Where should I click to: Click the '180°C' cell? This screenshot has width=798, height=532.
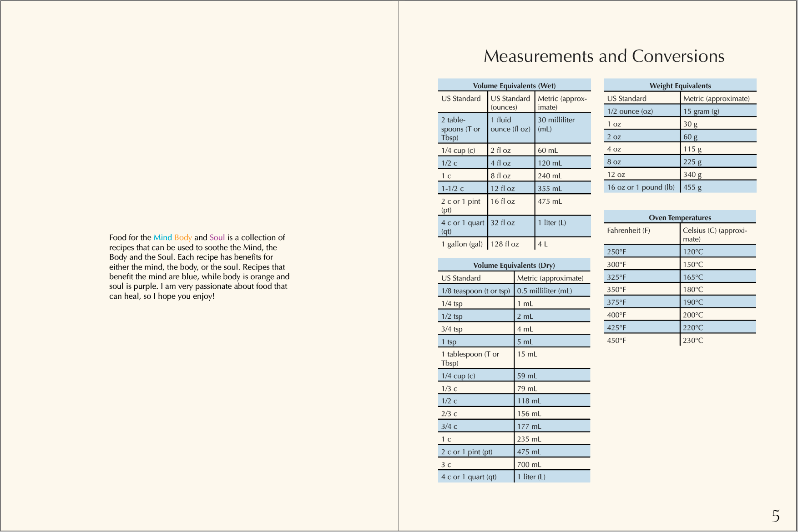coord(718,289)
